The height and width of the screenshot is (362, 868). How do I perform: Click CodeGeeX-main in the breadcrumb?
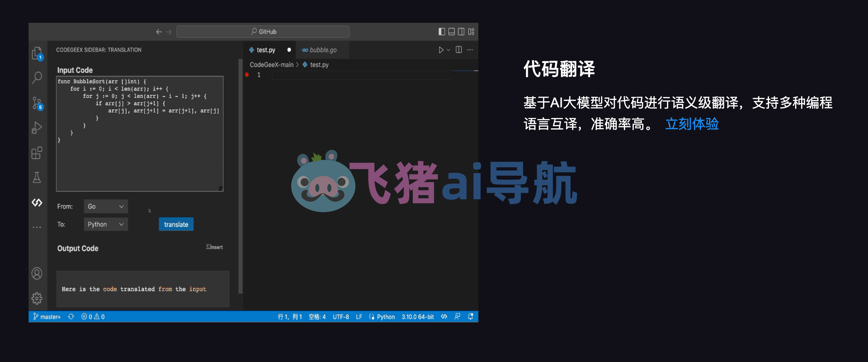click(x=271, y=64)
